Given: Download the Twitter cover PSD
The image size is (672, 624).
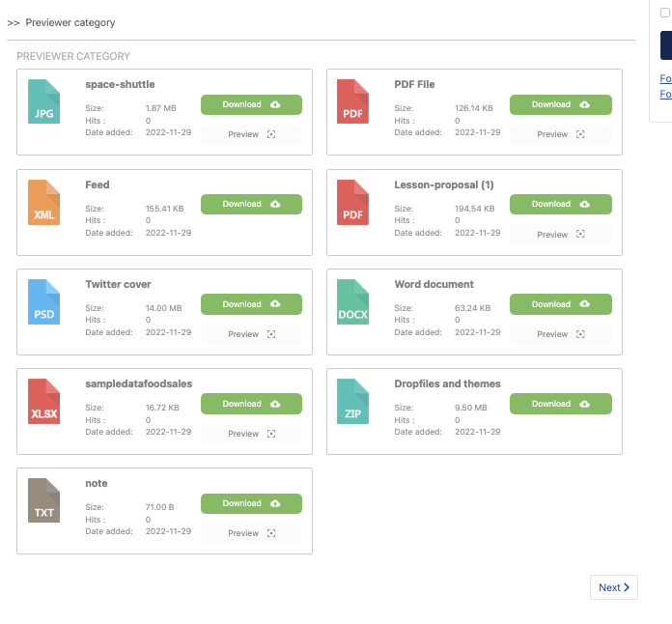Looking at the screenshot, I should 251,304.
